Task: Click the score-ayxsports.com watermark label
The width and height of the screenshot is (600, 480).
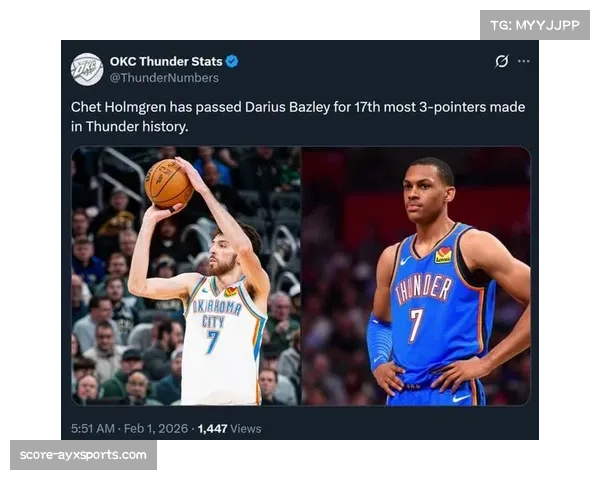Action: (83, 455)
